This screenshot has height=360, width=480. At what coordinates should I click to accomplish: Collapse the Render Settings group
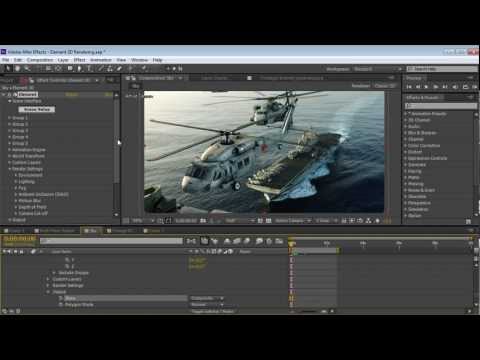point(9,169)
